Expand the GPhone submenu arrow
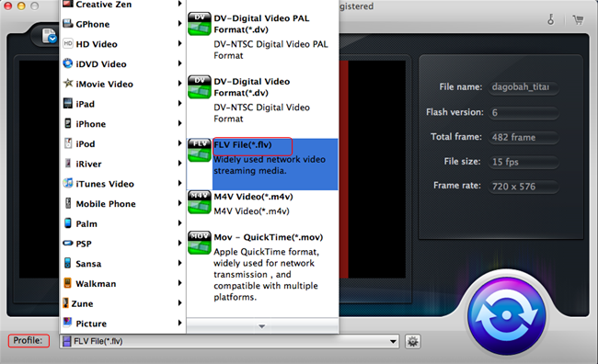Screen dimensions: 598x364 (x=179, y=24)
